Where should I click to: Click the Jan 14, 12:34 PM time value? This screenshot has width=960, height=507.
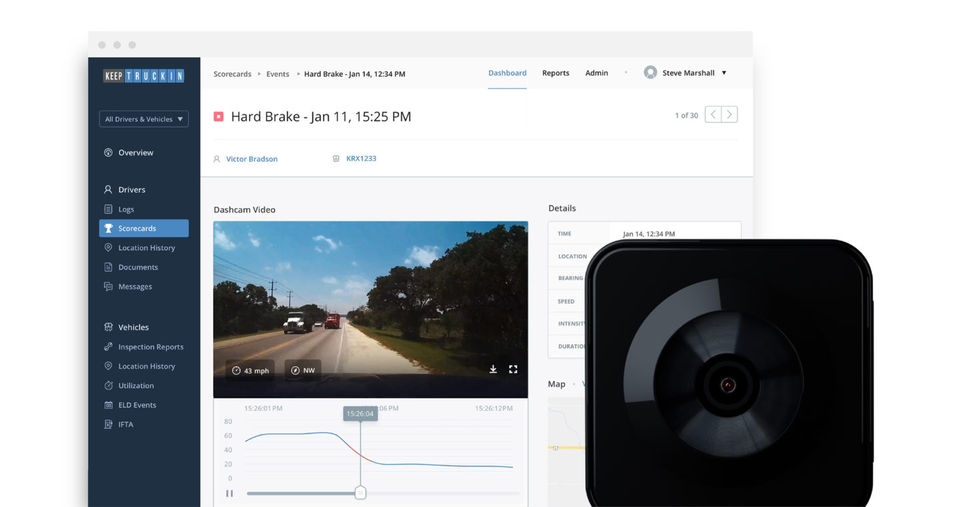(x=649, y=234)
